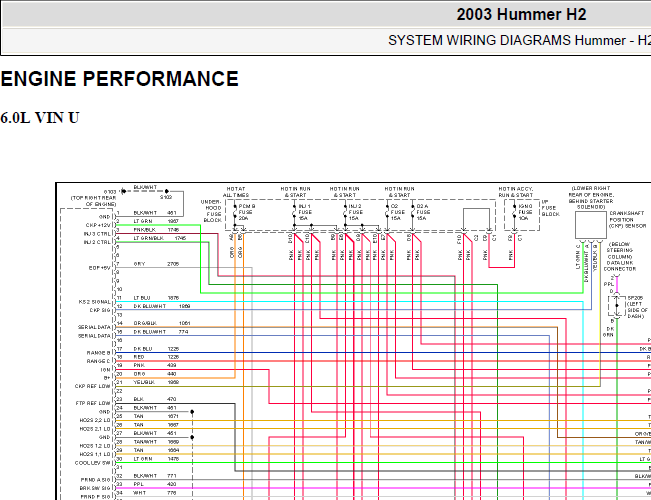Click the 'BRK SW SIG' pin label
651x500 pixels.
pyautogui.click(x=95, y=488)
